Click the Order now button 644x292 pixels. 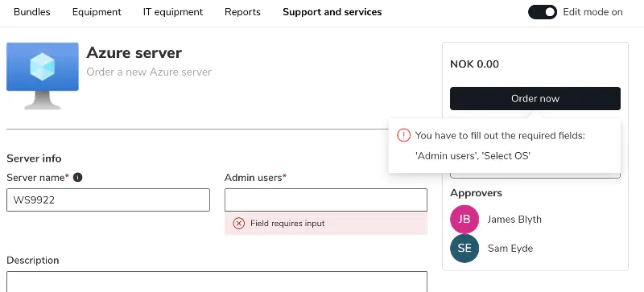535,99
